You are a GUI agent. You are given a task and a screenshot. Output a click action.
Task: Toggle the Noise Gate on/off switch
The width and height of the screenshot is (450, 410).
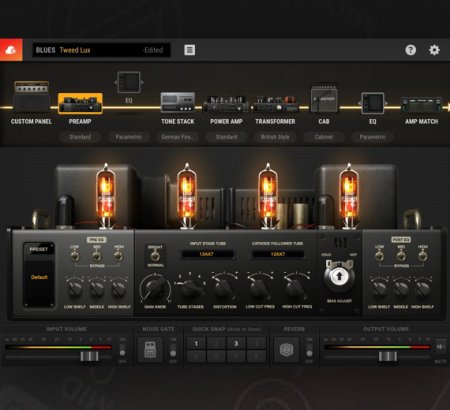pyautogui.click(x=173, y=350)
